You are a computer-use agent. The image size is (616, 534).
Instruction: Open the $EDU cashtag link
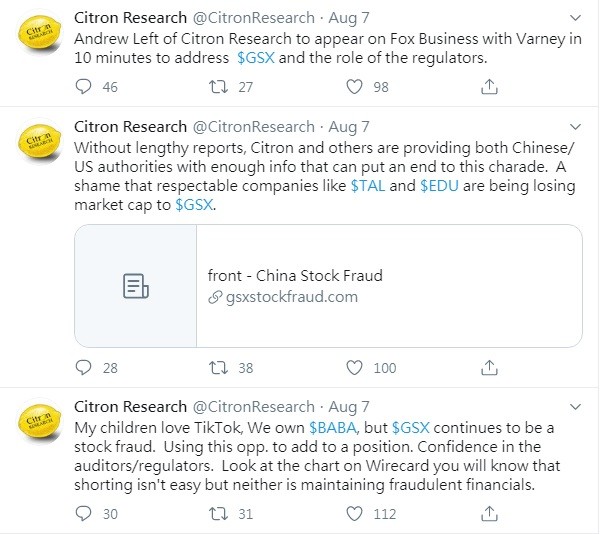(439, 185)
